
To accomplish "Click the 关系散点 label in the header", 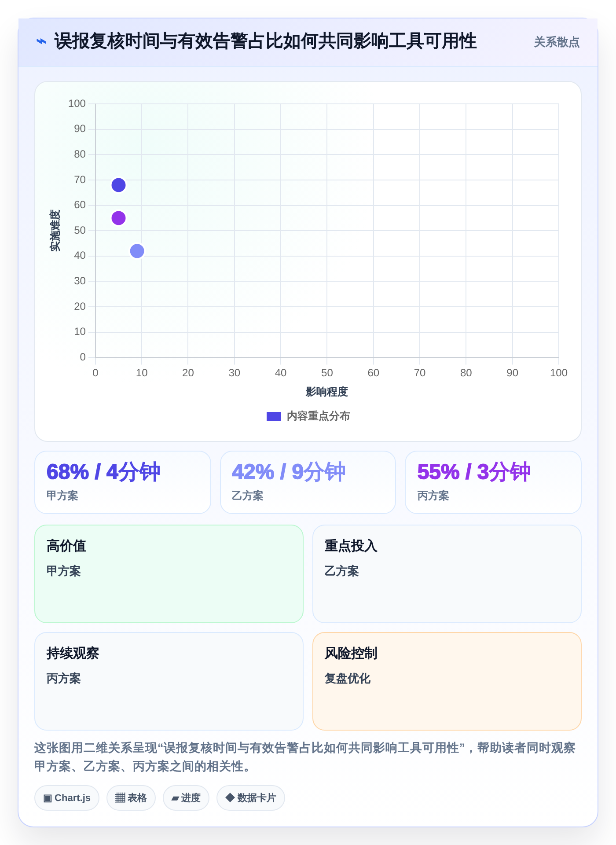I will (x=557, y=42).
